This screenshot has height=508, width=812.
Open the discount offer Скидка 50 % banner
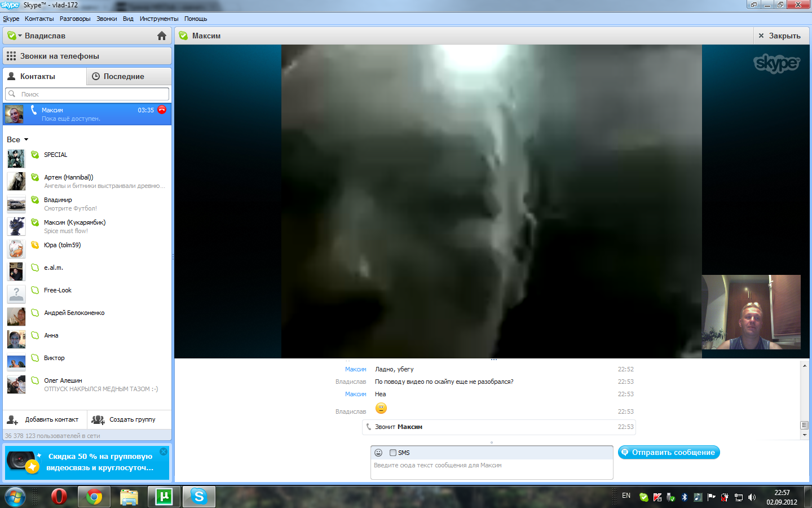click(87, 462)
